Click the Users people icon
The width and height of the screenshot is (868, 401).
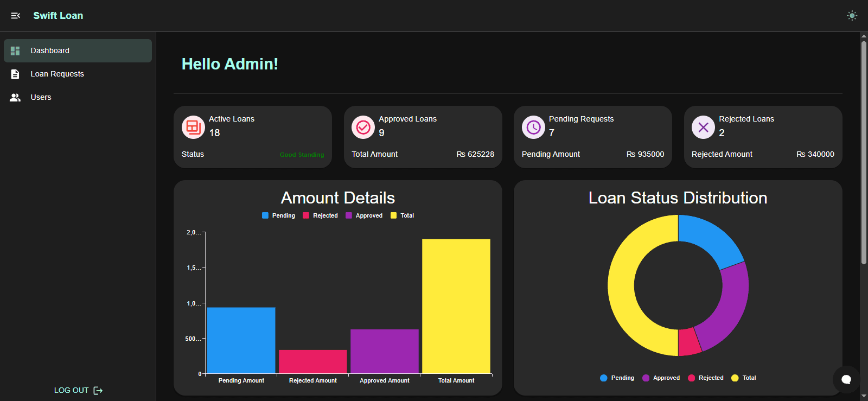click(x=15, y=97)
